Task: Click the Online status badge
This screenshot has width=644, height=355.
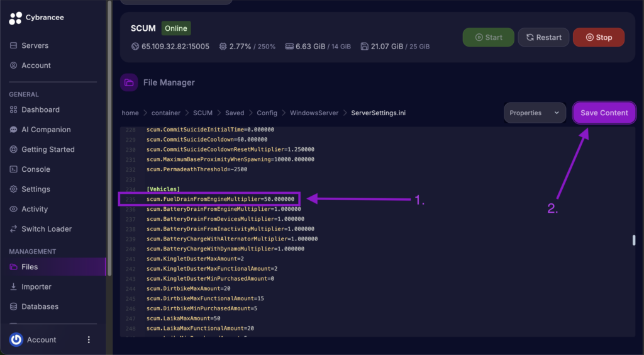Action: pos(176,28)
